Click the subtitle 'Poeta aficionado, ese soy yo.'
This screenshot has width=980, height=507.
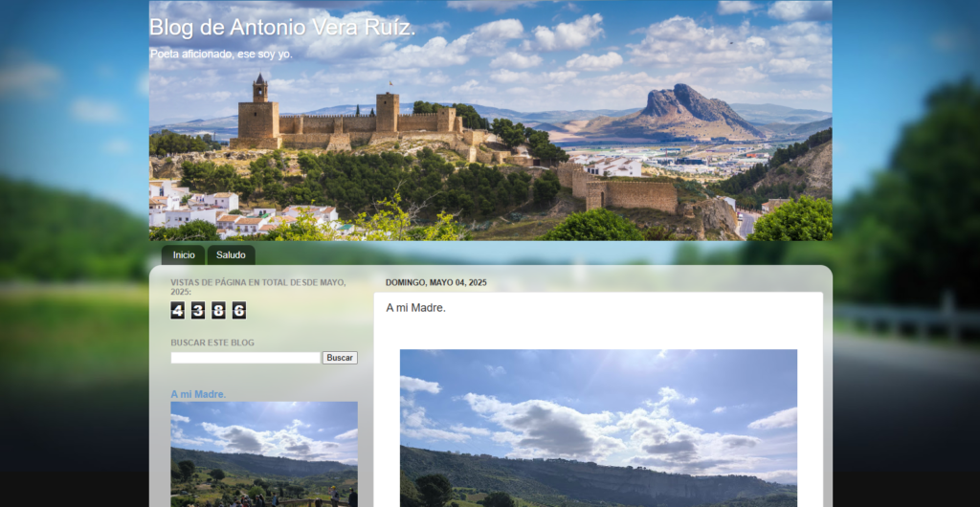pyautogui.click(x=221, y=54)
